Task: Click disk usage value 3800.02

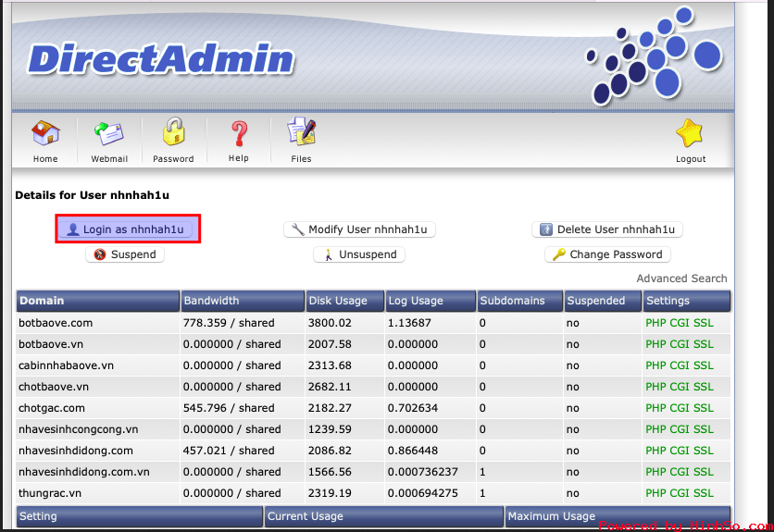Action: [330, 323]
